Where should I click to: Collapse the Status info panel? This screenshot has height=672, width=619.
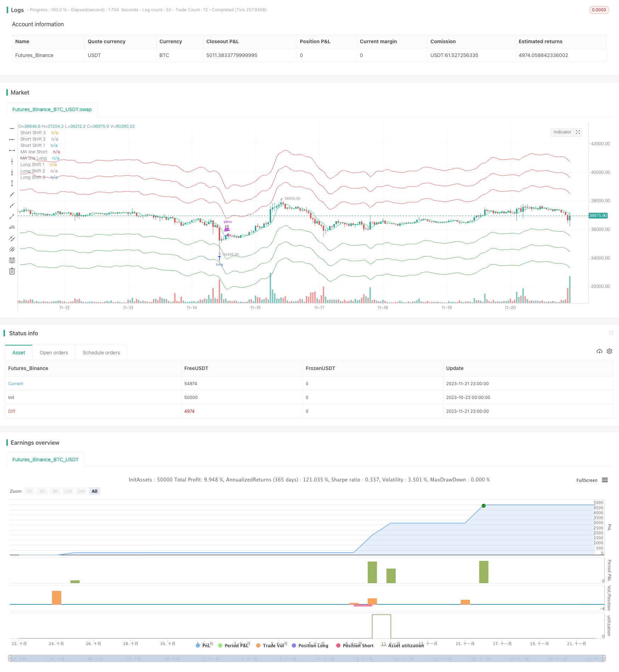tap(611, 333)
